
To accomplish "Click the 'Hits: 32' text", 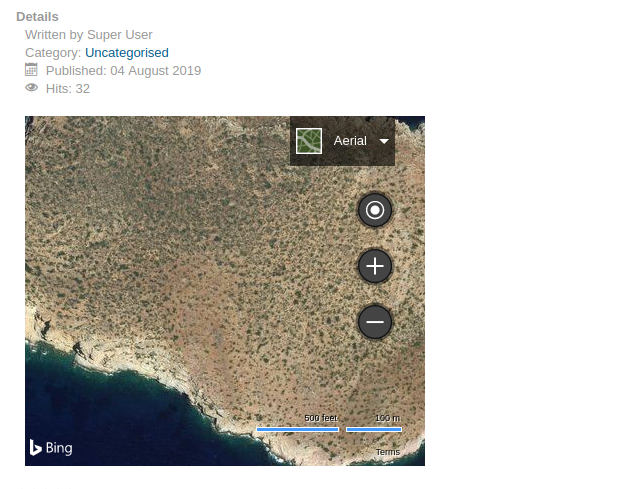I will point(68,89).
